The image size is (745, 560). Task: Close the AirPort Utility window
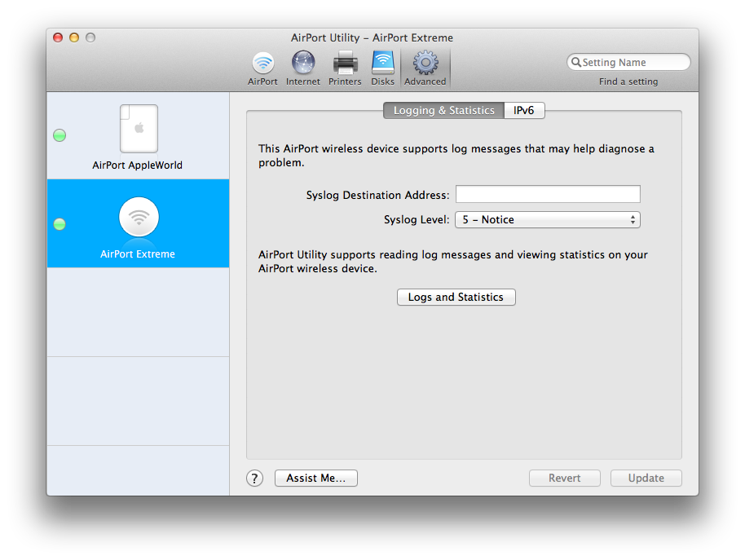click(58, 37)
